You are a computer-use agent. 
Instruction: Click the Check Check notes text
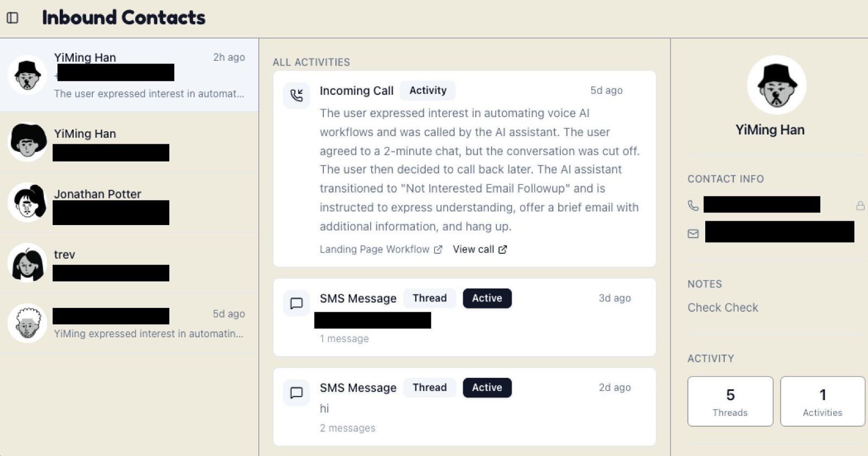coord(723,307)
